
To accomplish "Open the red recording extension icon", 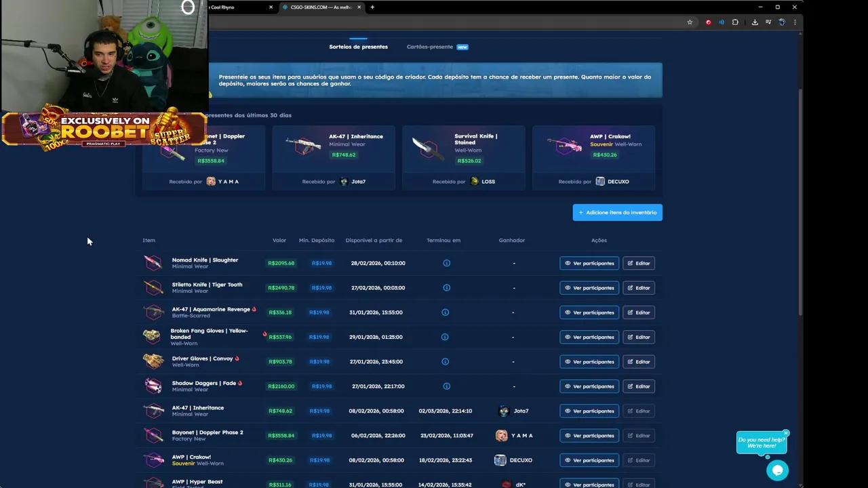I will [x=709, y=22].
